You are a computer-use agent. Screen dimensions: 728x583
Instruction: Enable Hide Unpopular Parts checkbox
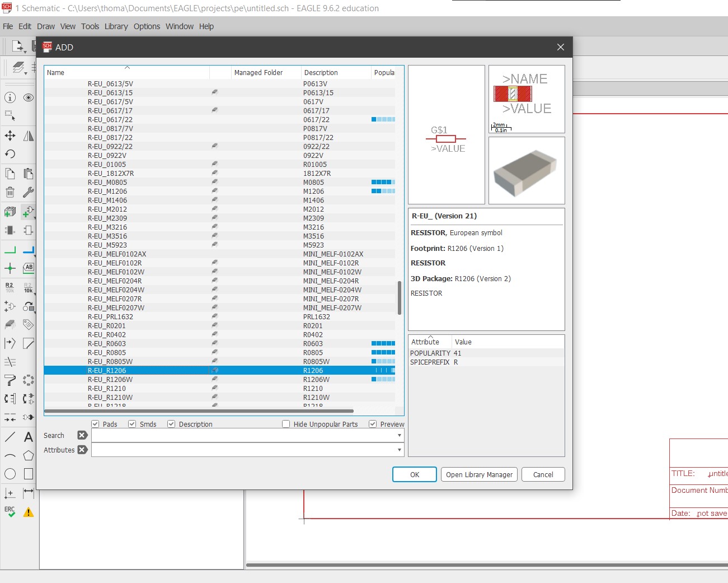click(x=286, y=424)
